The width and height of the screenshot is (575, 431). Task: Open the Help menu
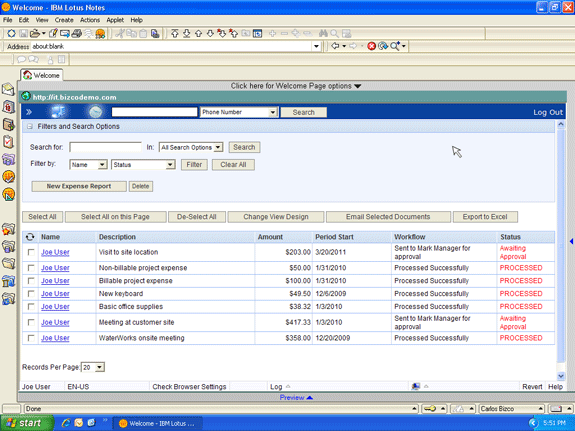point(136,20)
